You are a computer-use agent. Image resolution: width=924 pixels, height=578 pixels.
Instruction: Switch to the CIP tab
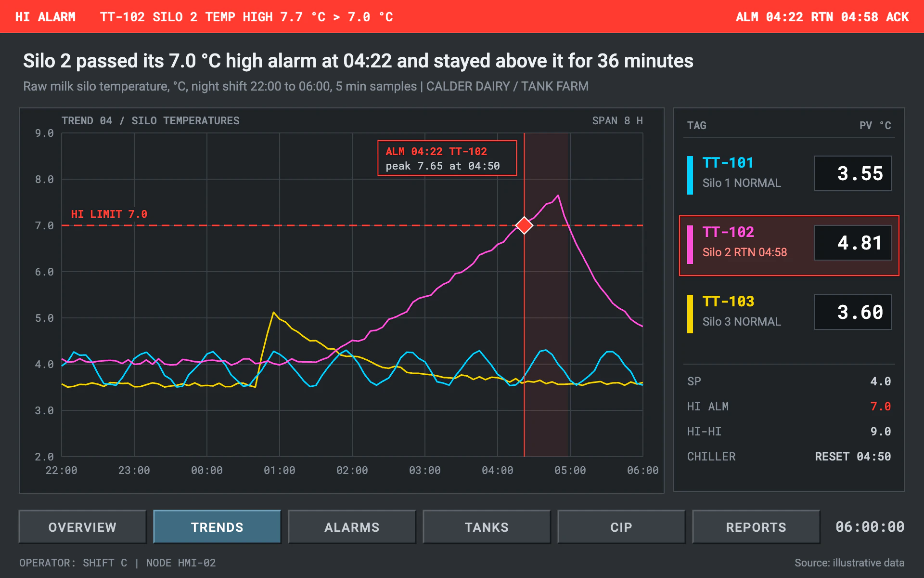click(x=621, y=527)
